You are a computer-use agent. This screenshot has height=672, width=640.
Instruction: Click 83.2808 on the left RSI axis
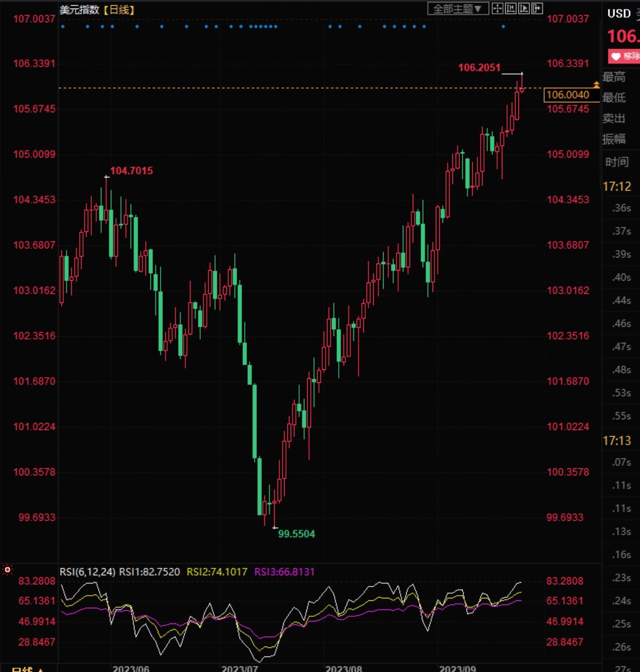click(x=37, y=581)
